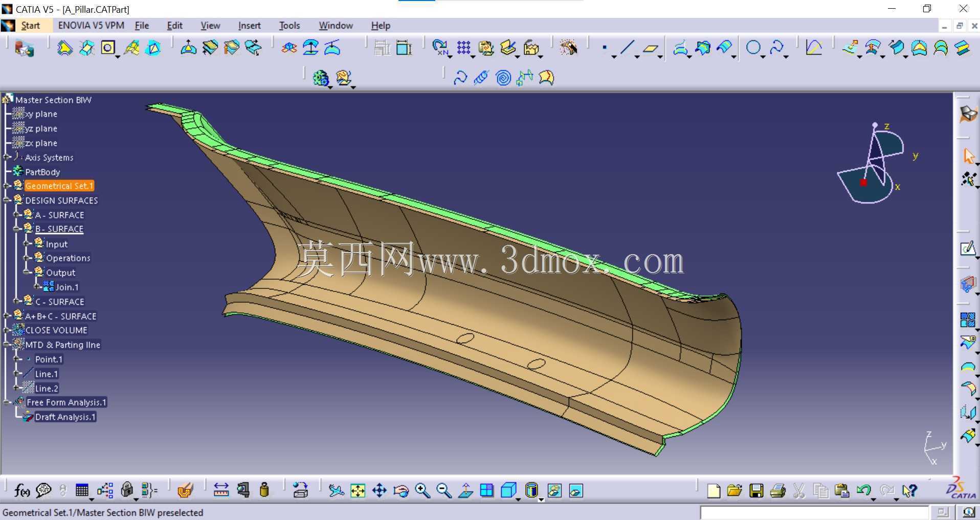Screen dimensions: 980x520
Task: Click the Print icon
Action: pos(777,491)
